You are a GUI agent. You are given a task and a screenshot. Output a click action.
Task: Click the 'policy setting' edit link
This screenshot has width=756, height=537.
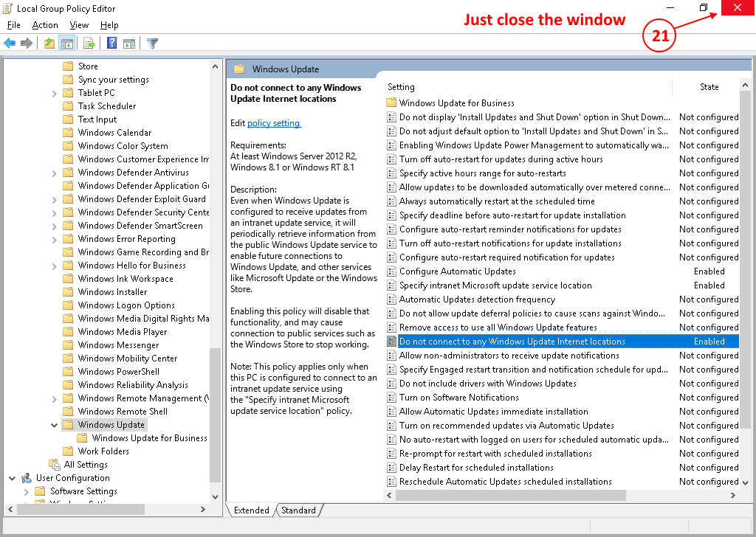(274, 123)
